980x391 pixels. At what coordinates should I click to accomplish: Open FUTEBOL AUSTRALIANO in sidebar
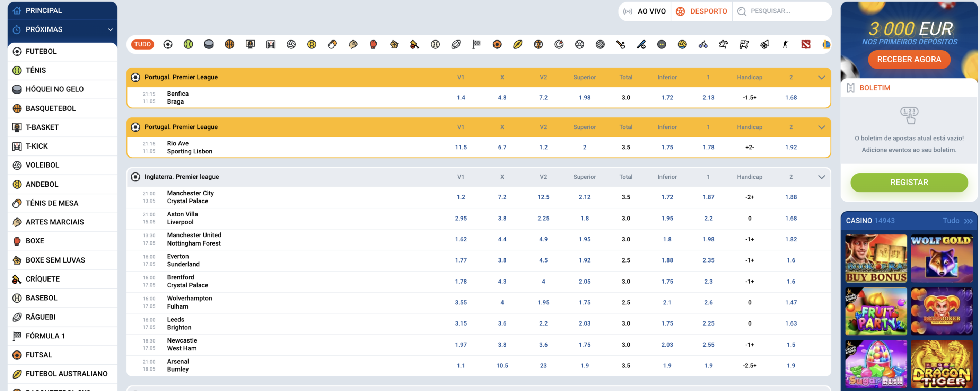coord(62,374)
